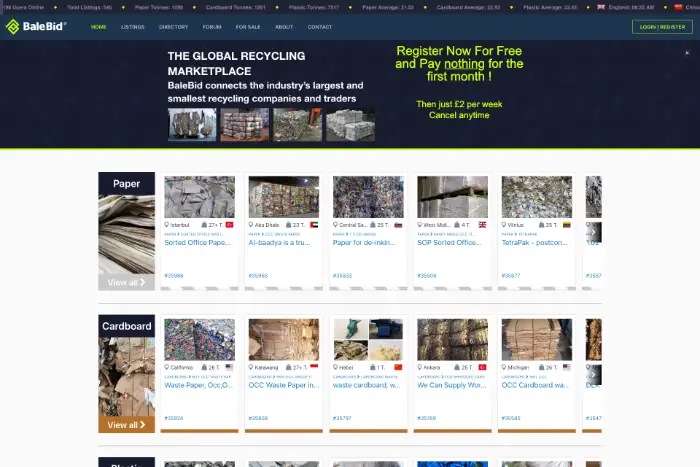Click the 'Plastic Tonnes' ticker entry
This screenshot has width=700, height=467.
(314, 7)
